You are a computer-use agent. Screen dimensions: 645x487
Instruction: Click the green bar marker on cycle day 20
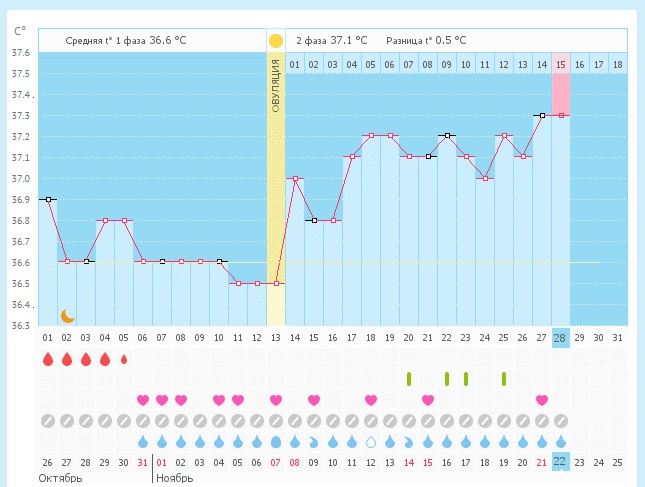click(x=409, y=379)
